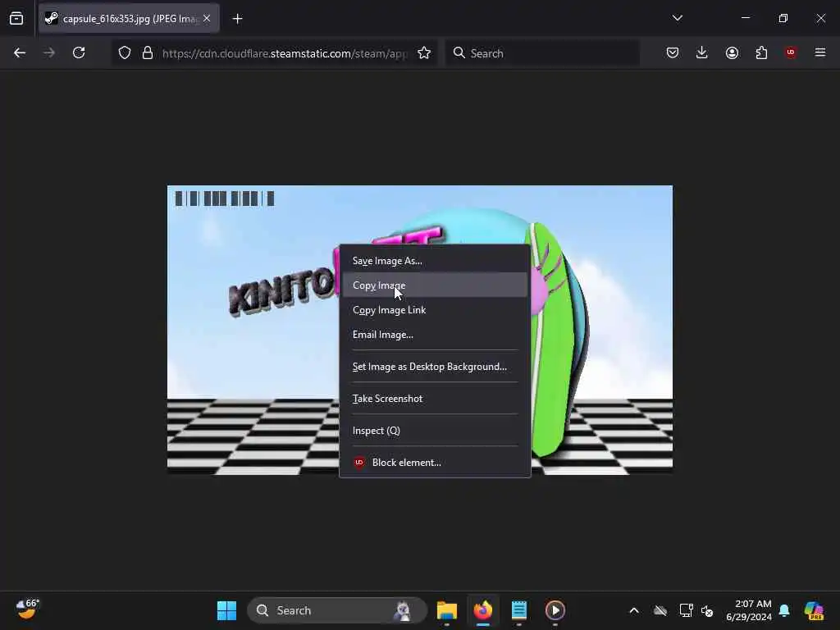The width and height of the screenshot is (840, 630).
Task: Open Firefox application hamburger menu
Action: 820,52
